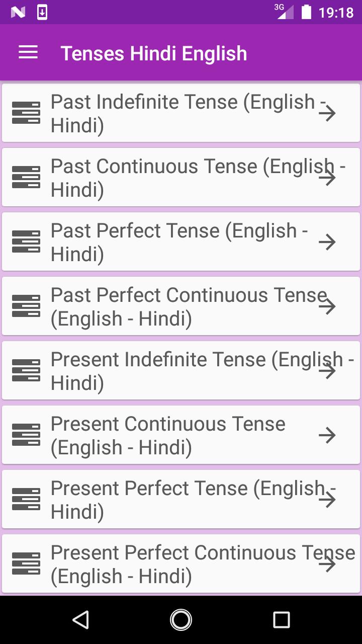Tap list icon beside Present Continuous Tense
The image size is (362, 644).
26,435
